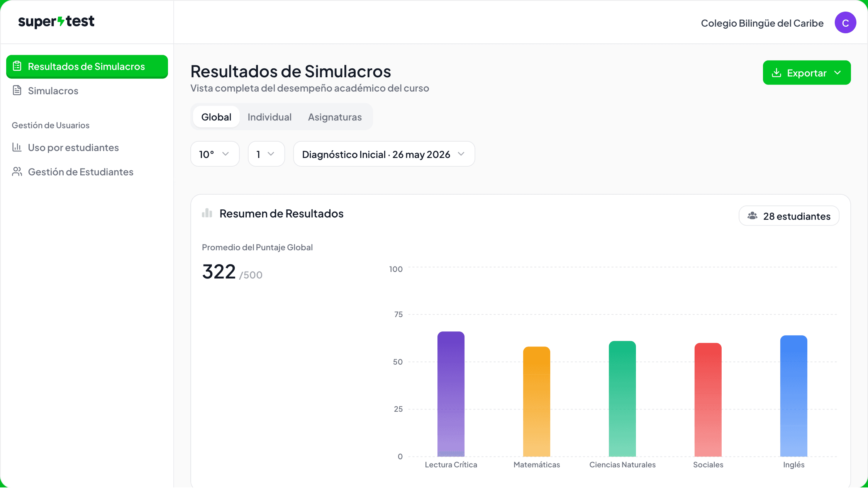
Task: Click the green Ciencias Naturales bar
Action: 622,399
